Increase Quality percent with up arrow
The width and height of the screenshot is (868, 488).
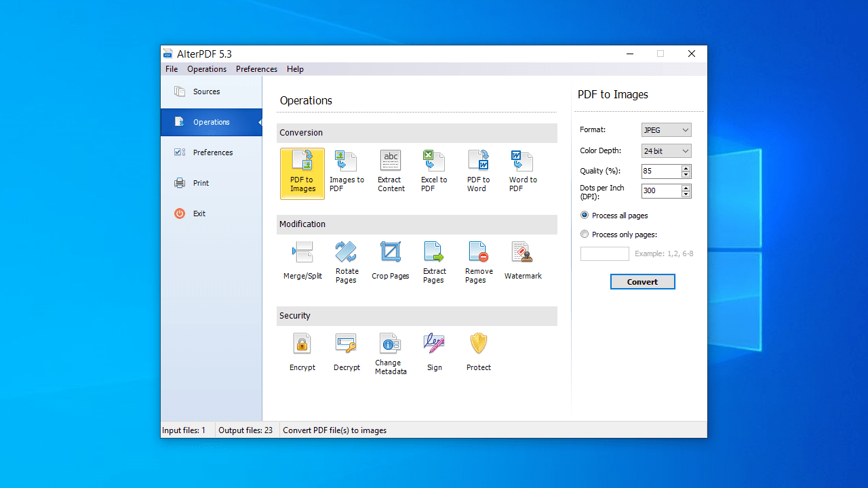pyautogui.click(x=686, y=167)
